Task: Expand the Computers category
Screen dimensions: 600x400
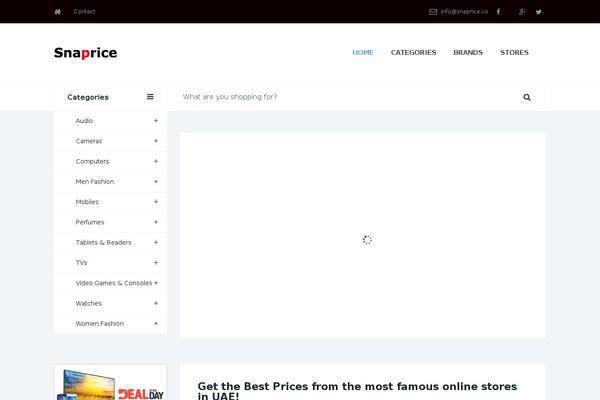Action: pos(156,161)
